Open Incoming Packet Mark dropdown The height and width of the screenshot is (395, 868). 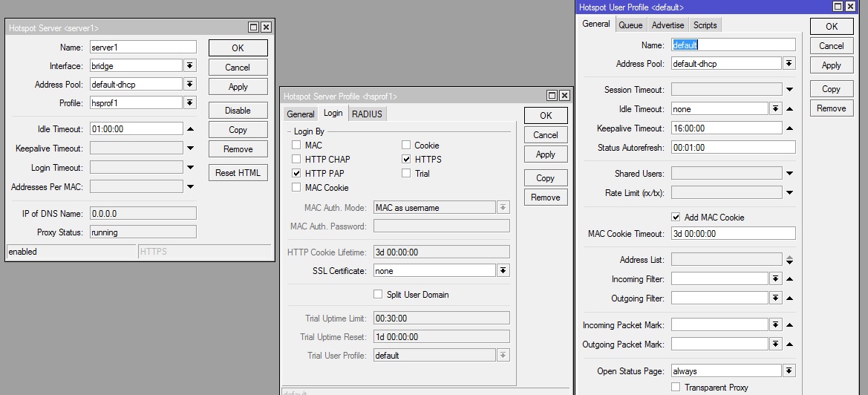pyautogui.click(x=775, y=325)
